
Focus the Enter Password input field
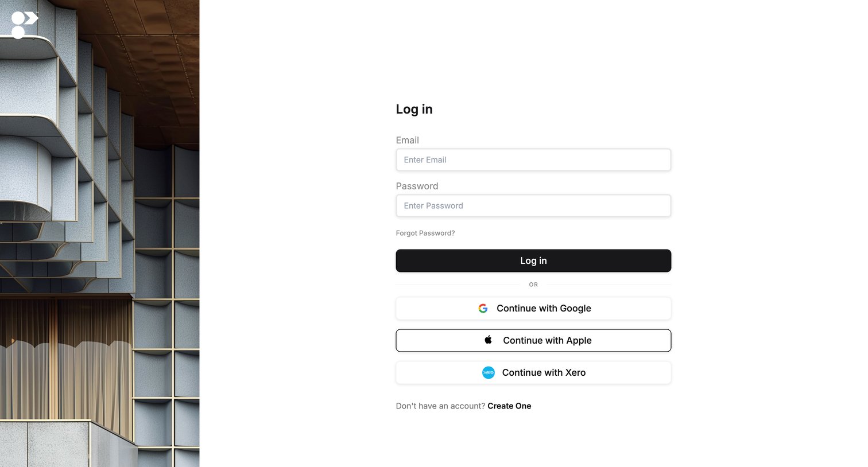pos(533,206)
